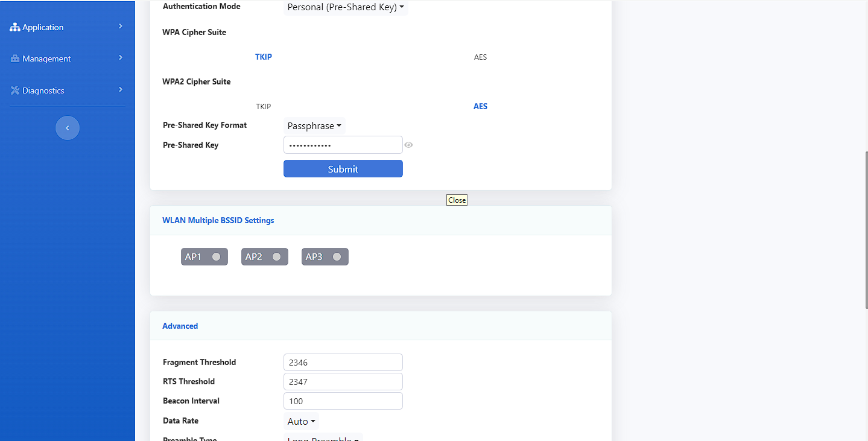Screen dimensions: 868x441
Task: Click the page vertical scrollbar thumb
Action: (x=866, y=229)
